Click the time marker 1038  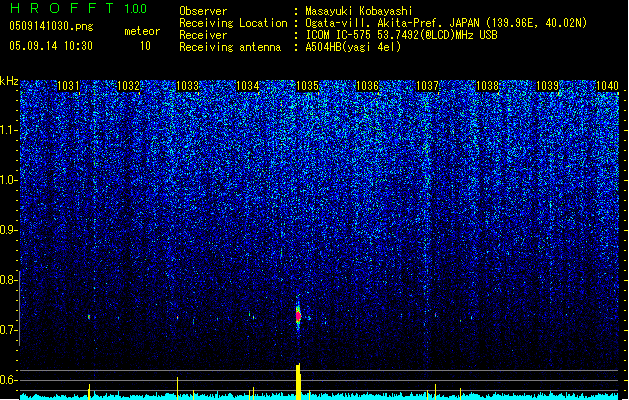click(487, 86)
